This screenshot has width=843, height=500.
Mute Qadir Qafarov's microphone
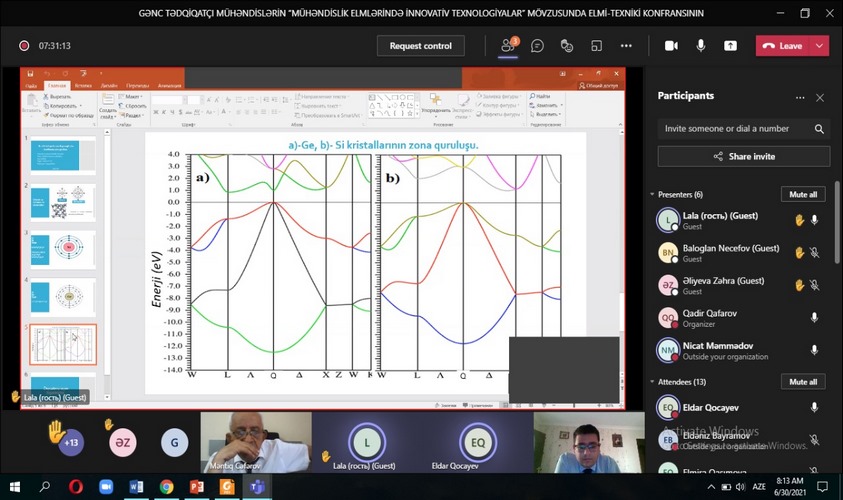click(x=814, y=317)
